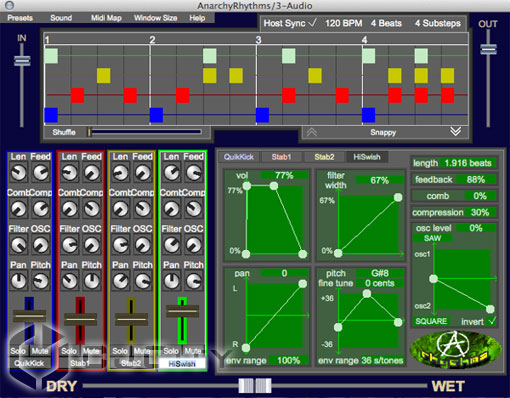Solo the HiSwish channel
Viewport: 510px width, 398px height.
[x=171, y=351]
